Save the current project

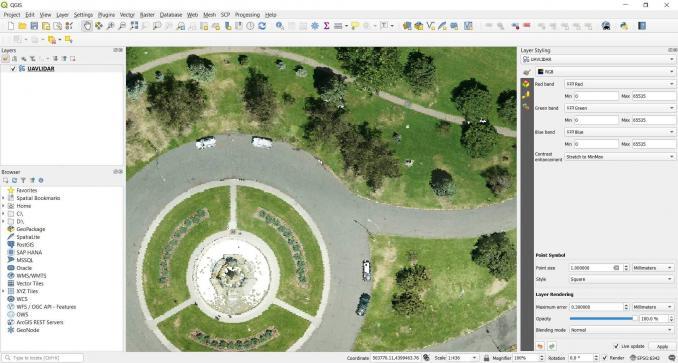pos(34,26)
